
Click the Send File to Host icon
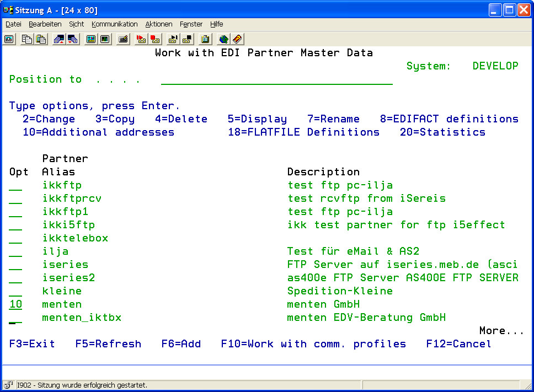click(58, 39)
